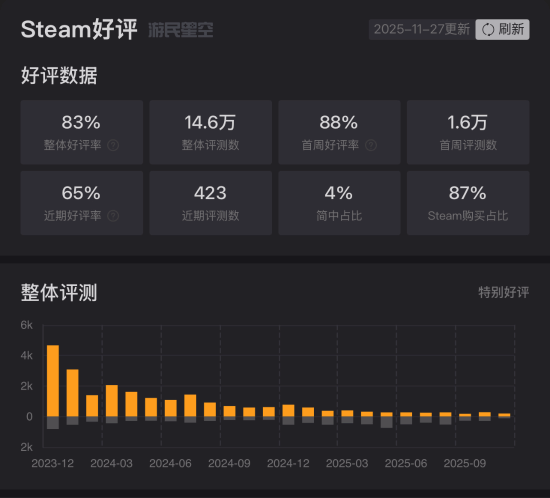This screenshot has height=498, width=550.
Task: Select the 88% 首周好评率 card
Action: (339, 132)
